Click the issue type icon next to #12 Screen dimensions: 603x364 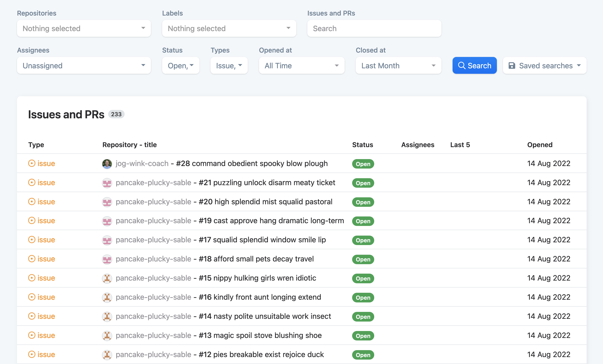[x=32, y=354]
